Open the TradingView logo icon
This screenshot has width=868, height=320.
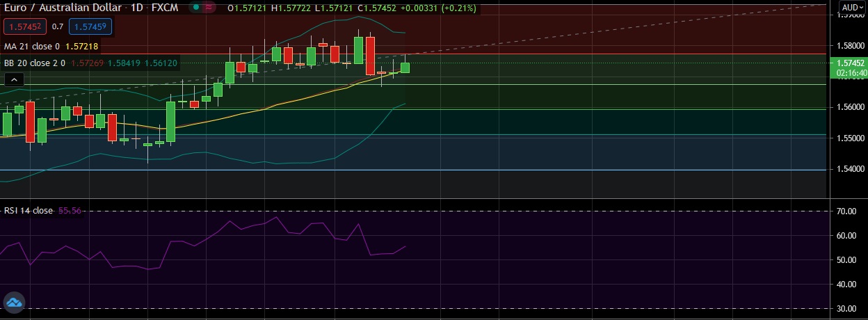click(14, 302)
